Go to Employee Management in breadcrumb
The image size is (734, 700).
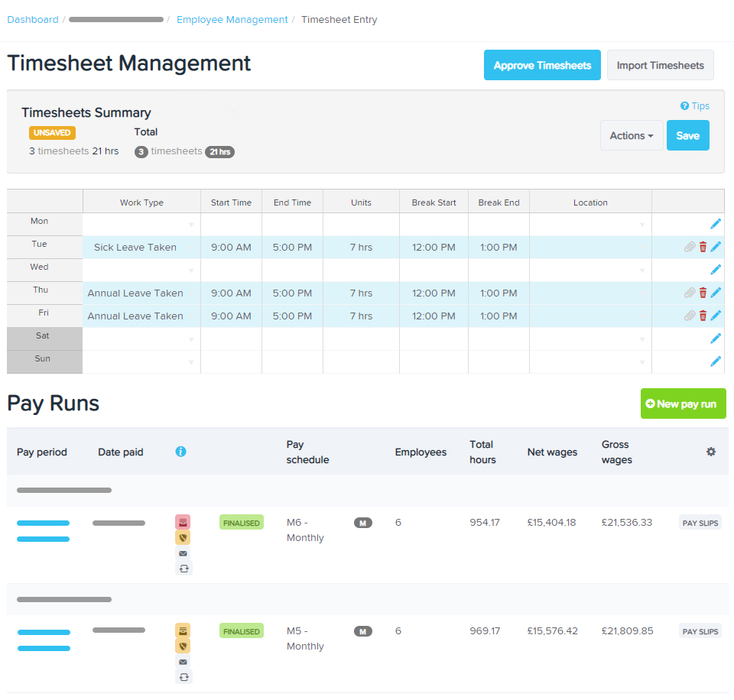point(232,20)
